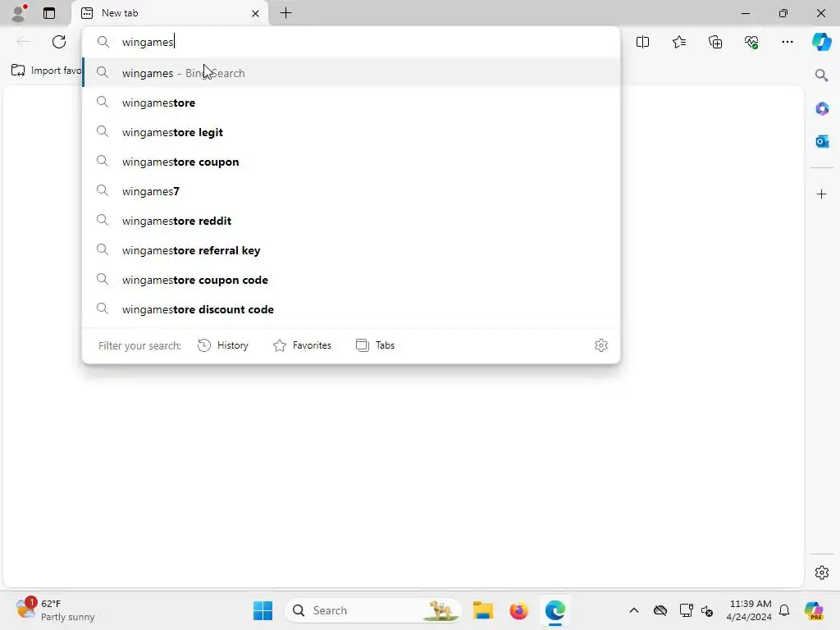The width and height of the screenshot is (840, 630).
Task: Open Microsoft 365 sidebar app
Action: 822,109
